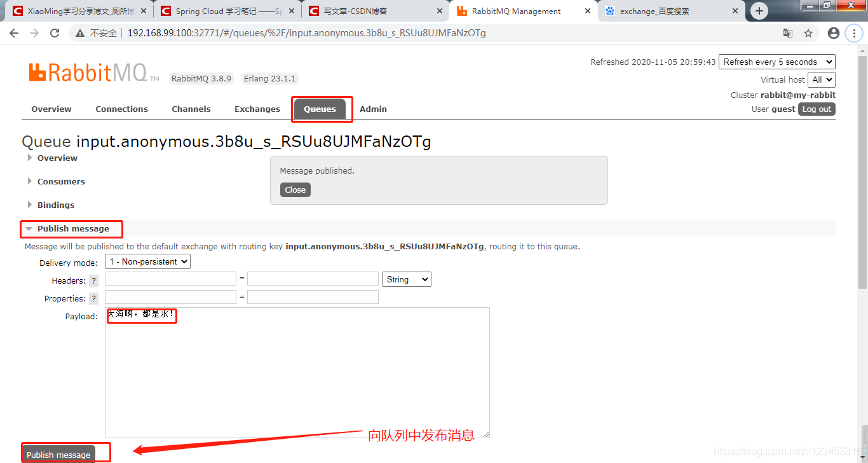Click the Properties value input field
This screenshot has height=463, width=868.
(x=313, y=297)
